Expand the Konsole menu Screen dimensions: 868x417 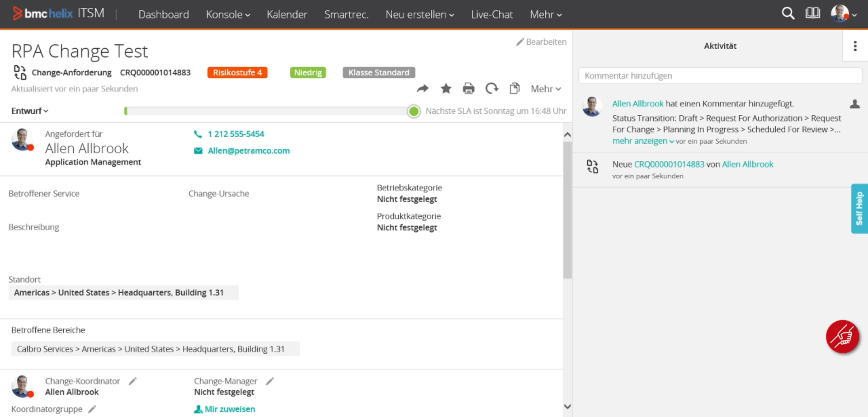click(228, 14)
